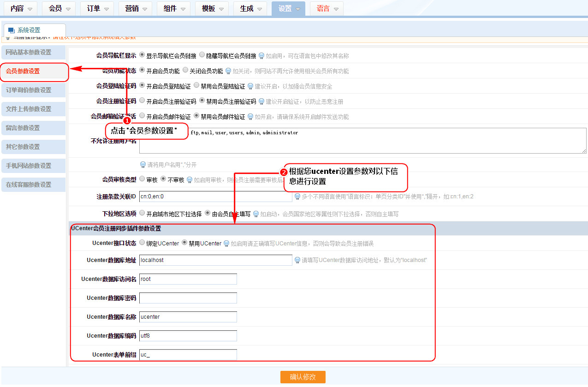Click the hint bulb icon beside 隐藏导航栏会员链接
The width and height of the screenshot is (588, 387).
pyautogui.click(x=261, y=56)
